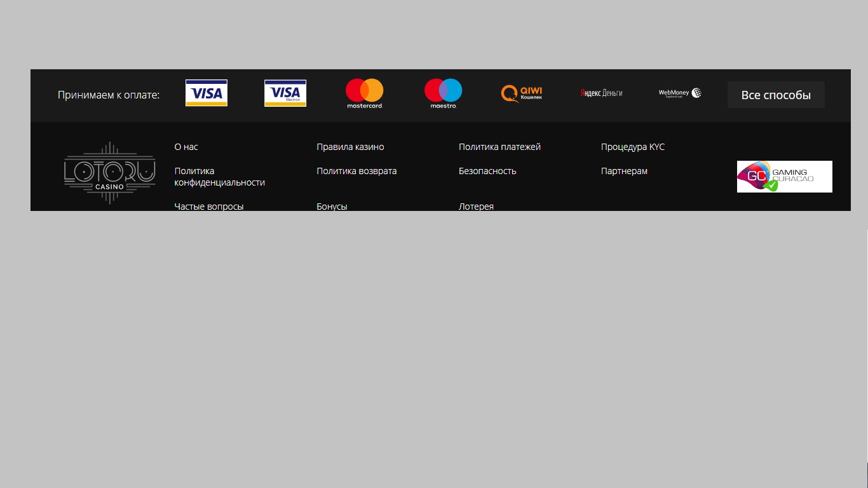The image size is (868, 488).
Task: Open Политика возврата link
Action: click(x=357, y=171)
